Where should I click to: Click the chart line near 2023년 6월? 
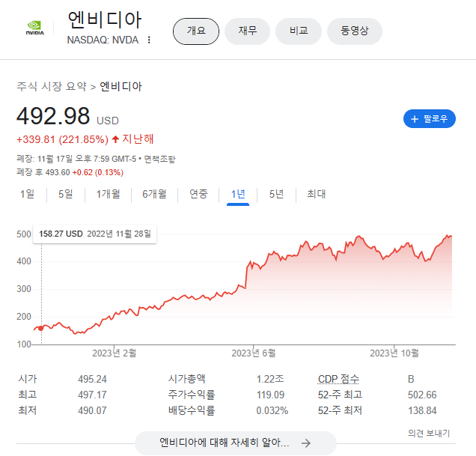[x=253, y=263]
